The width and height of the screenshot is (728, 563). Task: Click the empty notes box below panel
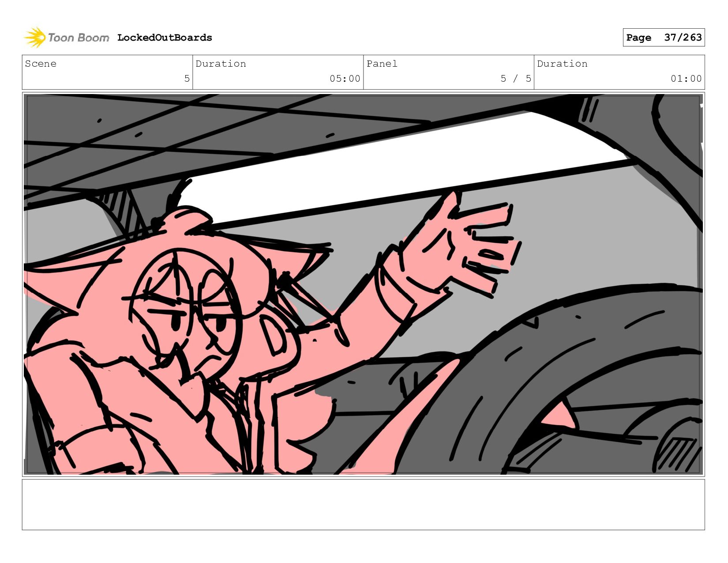click(x=363, y=505)
